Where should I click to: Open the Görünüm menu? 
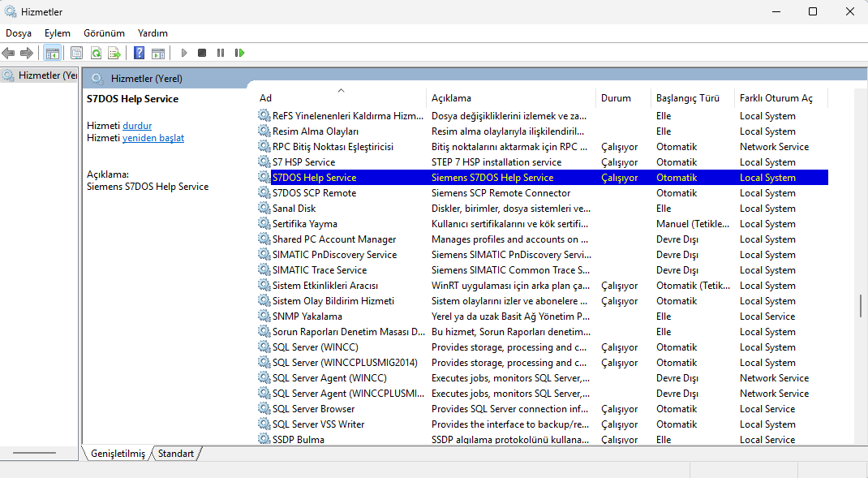[104, 33]
